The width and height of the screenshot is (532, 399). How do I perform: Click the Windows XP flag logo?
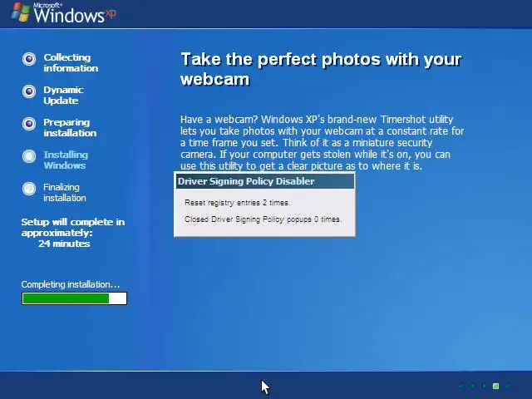(x=21, y=12)
